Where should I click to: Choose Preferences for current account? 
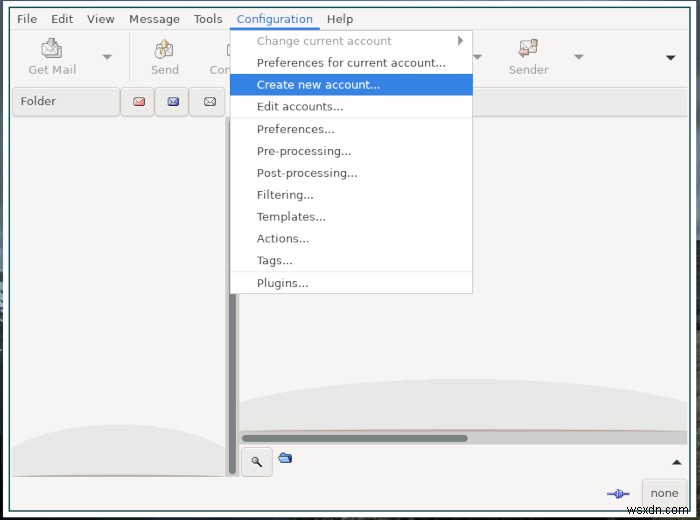pyautogui.click(x=351, y=63)
